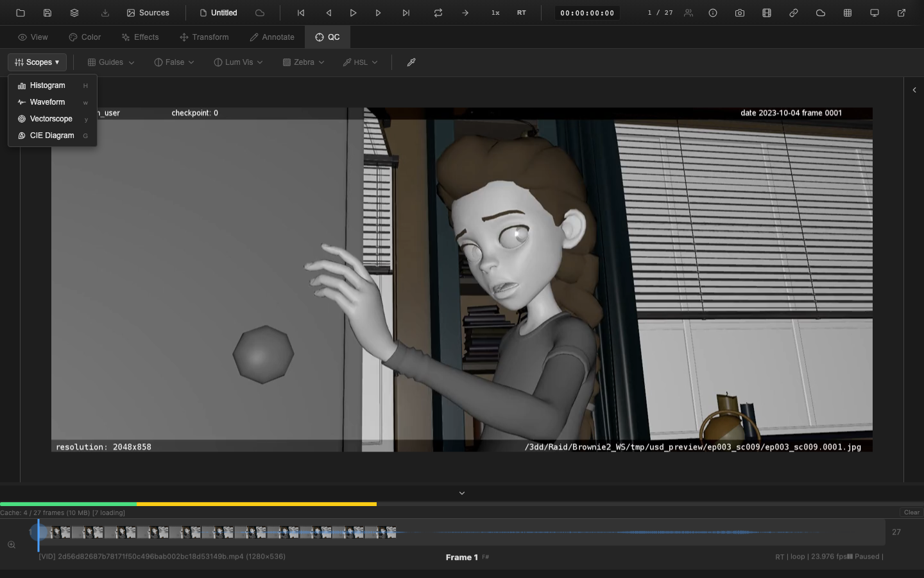Click the timeline zoom magnifier icon
Image resolution: width=924 pixels, height=578 pixels.
point(12,545)
